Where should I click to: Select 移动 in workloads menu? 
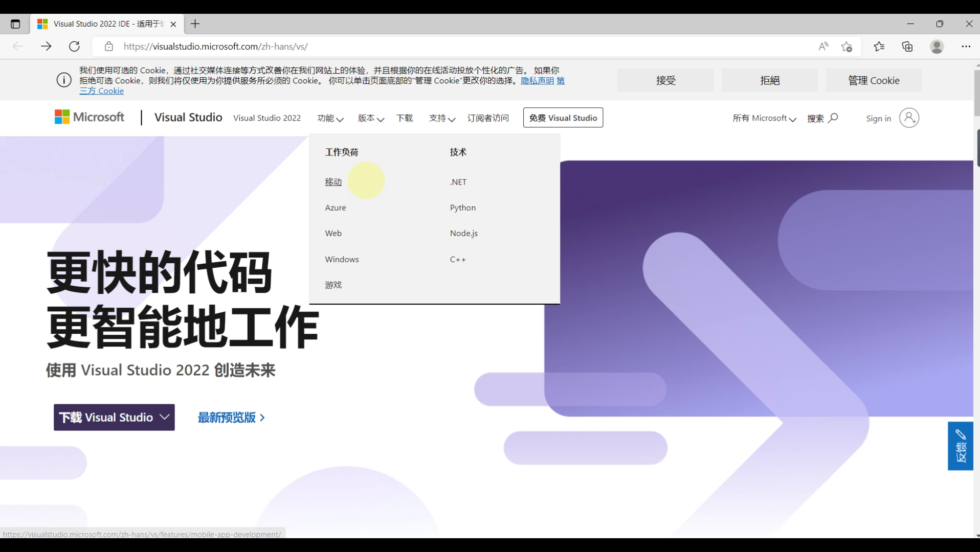tap(333, 182)
